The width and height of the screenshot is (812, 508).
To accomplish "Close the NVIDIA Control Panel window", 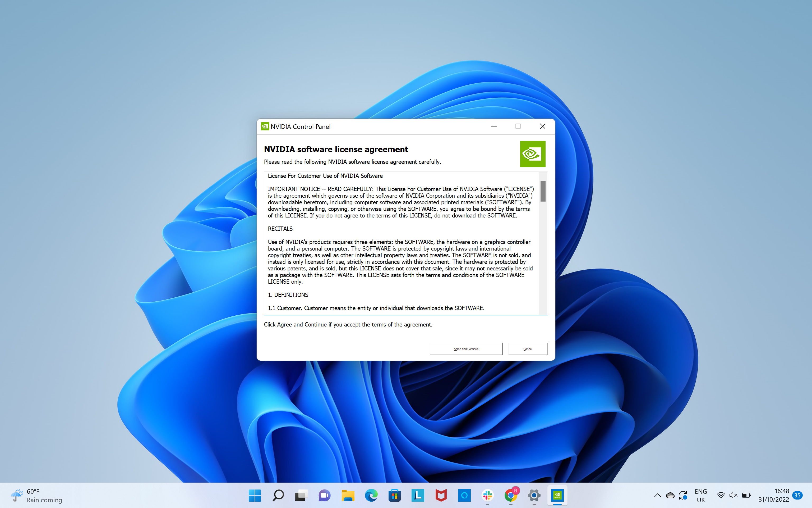I will click(543, 126).
